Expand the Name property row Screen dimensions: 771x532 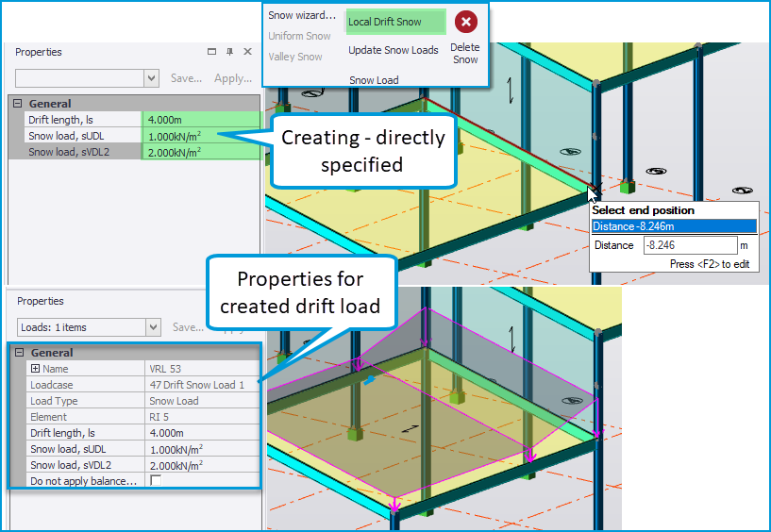(x=36, y=369)
